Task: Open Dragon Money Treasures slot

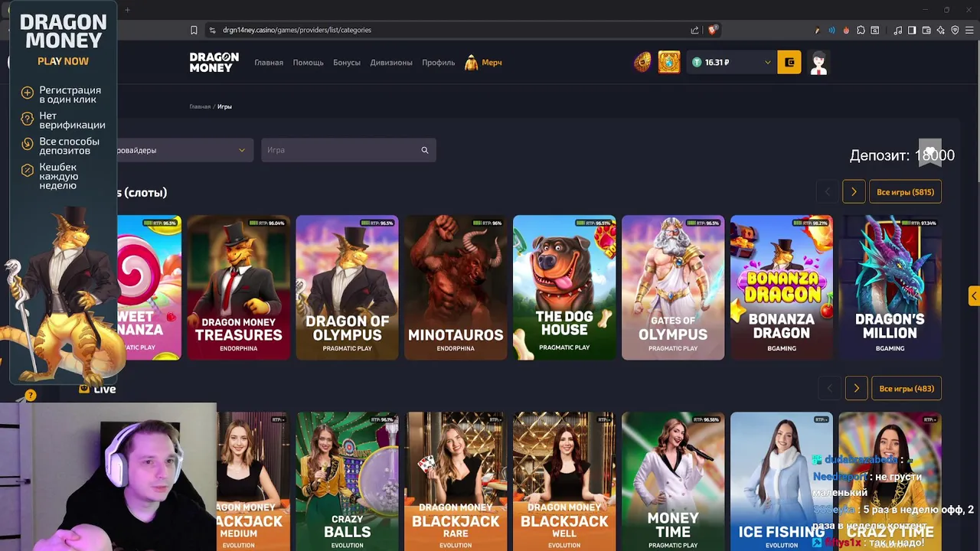Action: (x=238, y=288)
